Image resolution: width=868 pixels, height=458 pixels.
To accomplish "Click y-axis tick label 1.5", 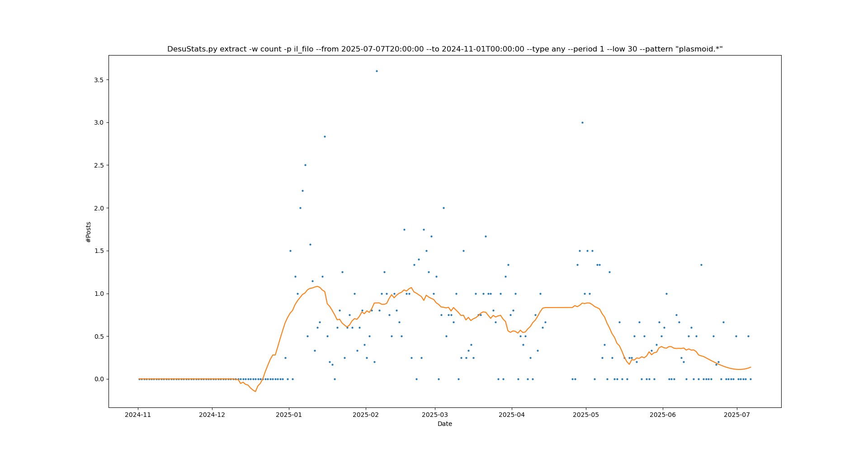I will click(x=99, y=251).
